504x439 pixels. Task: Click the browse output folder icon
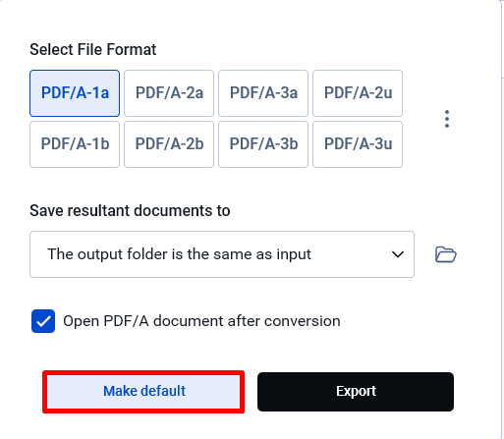[446, 254]
